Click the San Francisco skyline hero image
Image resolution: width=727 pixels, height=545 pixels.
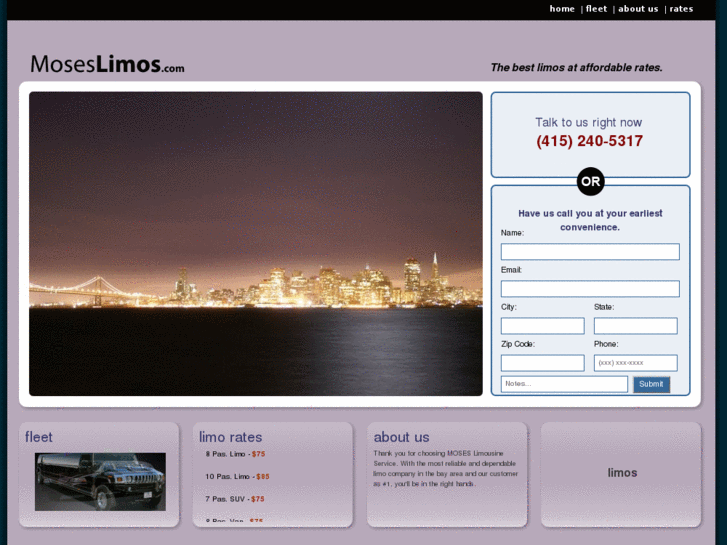pyautogui.click(x=255, y=244)
